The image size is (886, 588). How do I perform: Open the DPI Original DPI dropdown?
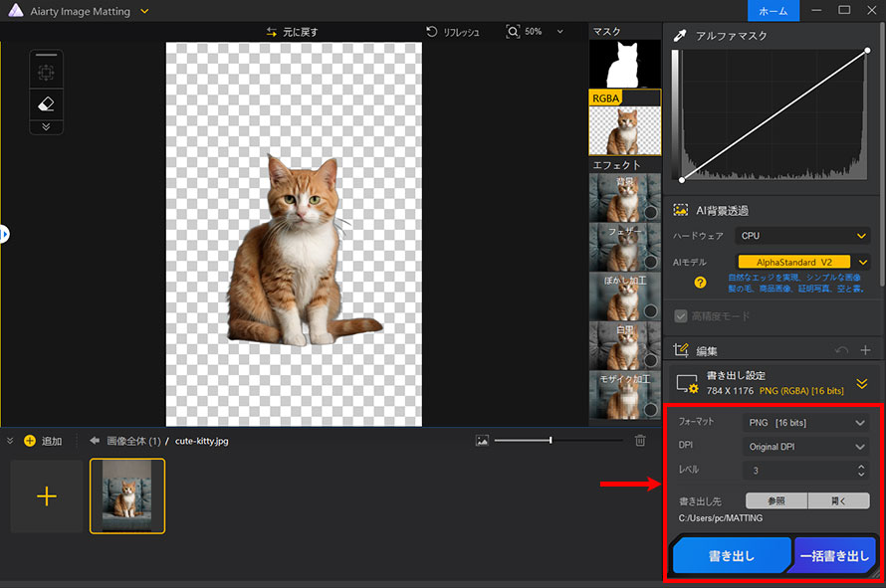(805, 447)
